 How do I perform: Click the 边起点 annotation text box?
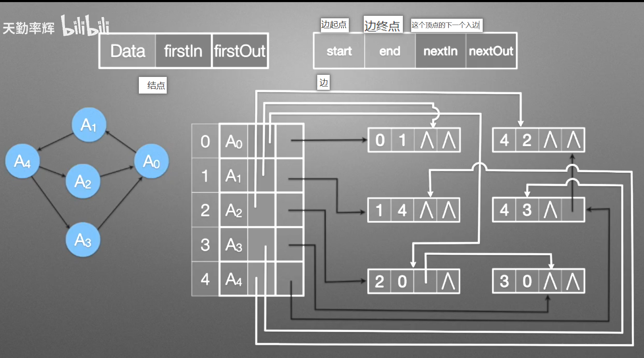point(334,25)
